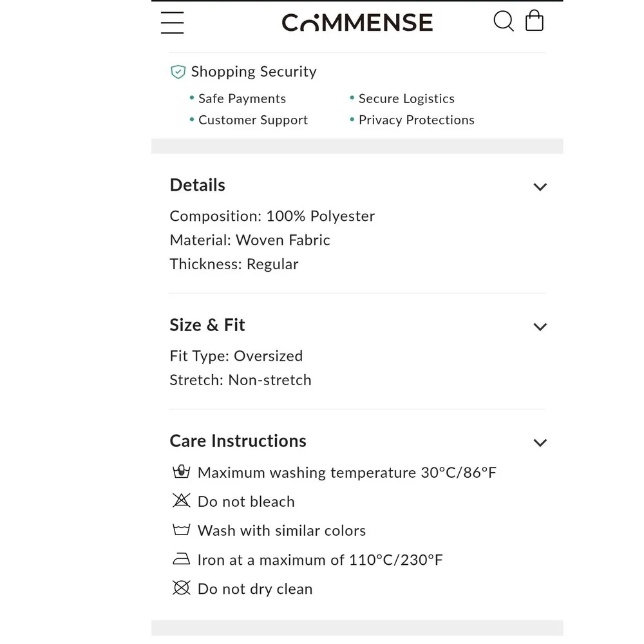
Task: Click the Customer Support item
Action: [x=252, y=120]
